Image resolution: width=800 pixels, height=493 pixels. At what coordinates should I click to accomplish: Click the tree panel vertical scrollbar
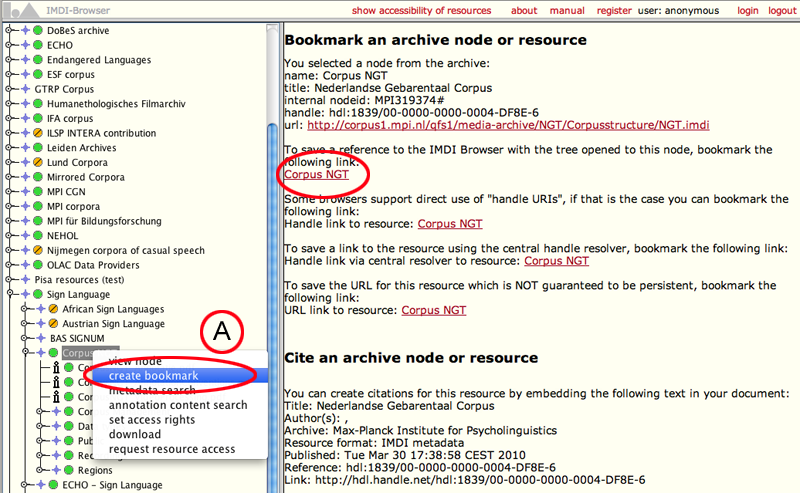click(272, 306)
